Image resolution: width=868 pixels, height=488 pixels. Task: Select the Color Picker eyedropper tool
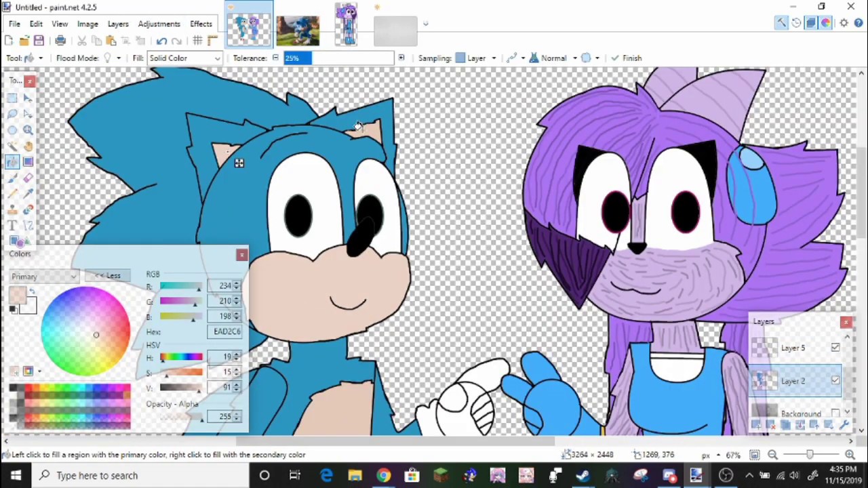(x=28, y=194)
